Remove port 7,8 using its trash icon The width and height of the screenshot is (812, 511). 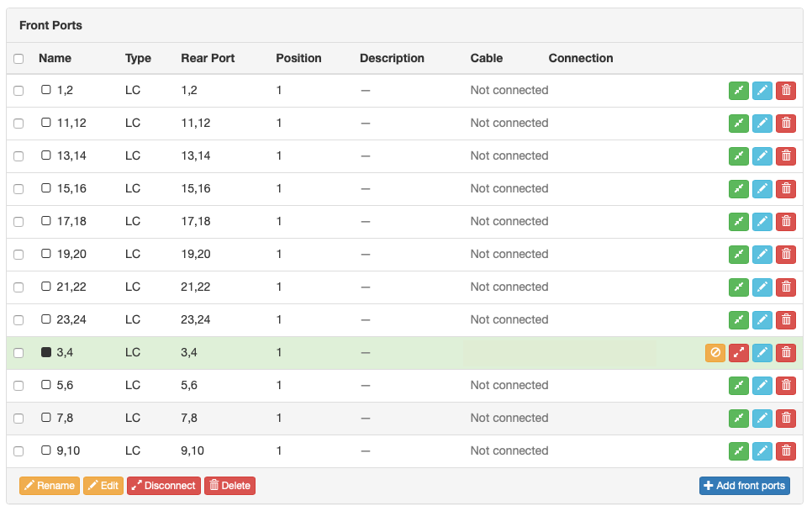pos(786,419)
